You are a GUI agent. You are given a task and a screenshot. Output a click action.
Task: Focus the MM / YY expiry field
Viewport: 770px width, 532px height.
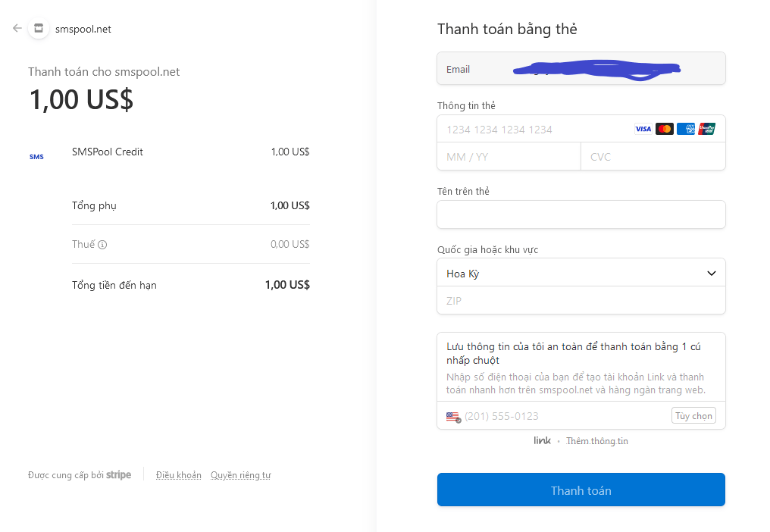tap(508, 157)
